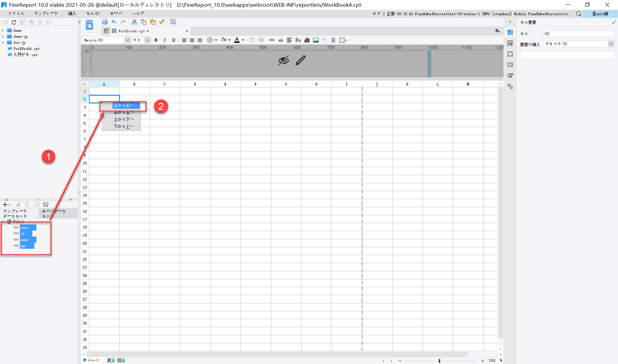618x364 pixels.
Task: Toggle bold formatting
Action: 156,40
